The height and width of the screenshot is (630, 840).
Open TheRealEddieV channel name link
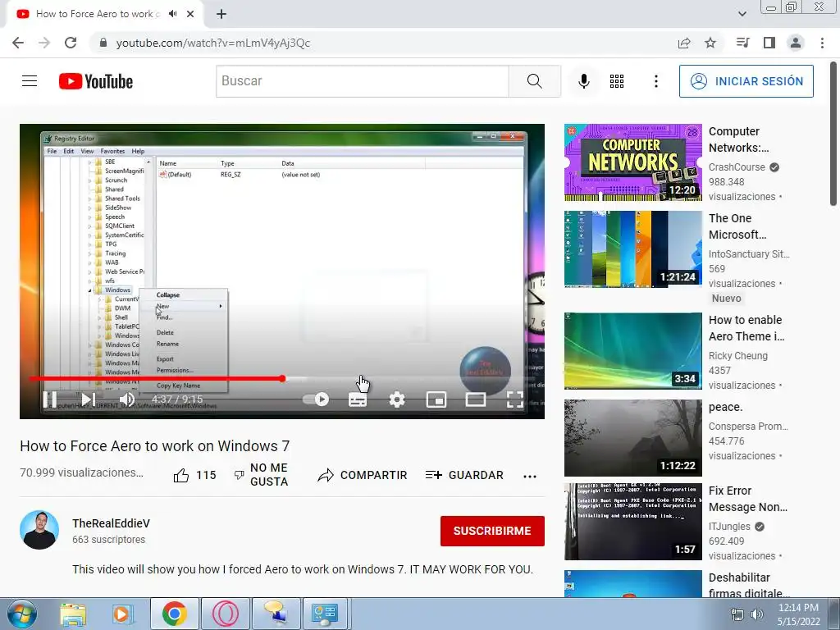[111, 523]
